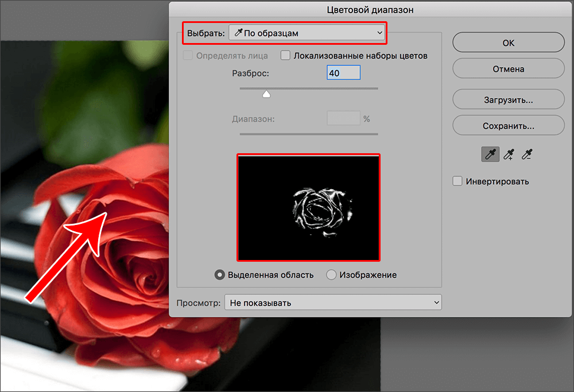
Task: Click the black-and-white selection preview thumbnail
Action: pos(308,207)
